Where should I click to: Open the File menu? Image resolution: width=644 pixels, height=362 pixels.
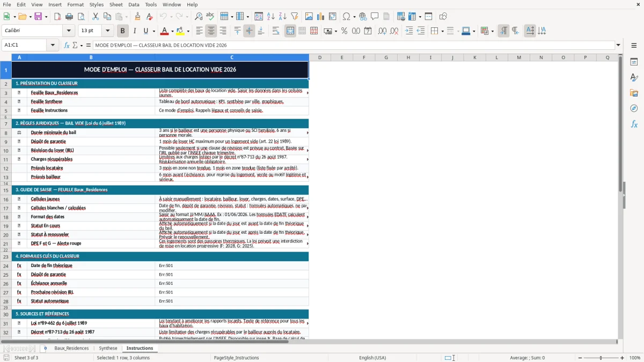tap(7, 4)
